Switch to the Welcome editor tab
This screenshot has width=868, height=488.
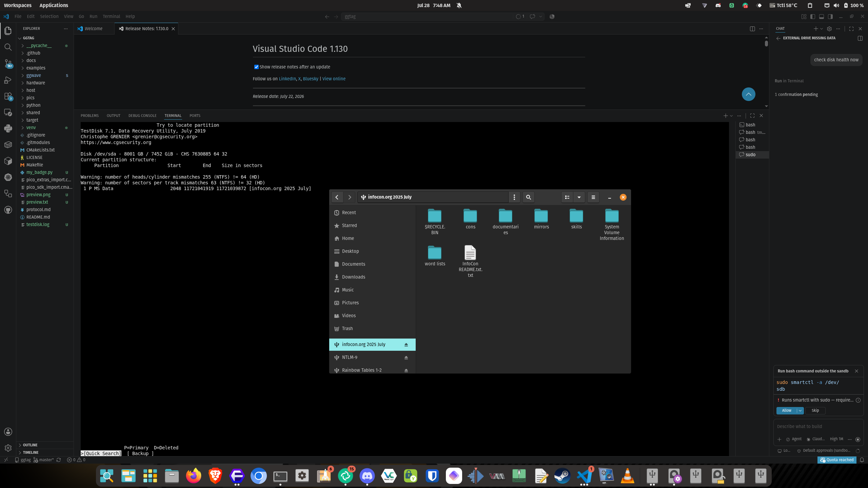point(93,29)
